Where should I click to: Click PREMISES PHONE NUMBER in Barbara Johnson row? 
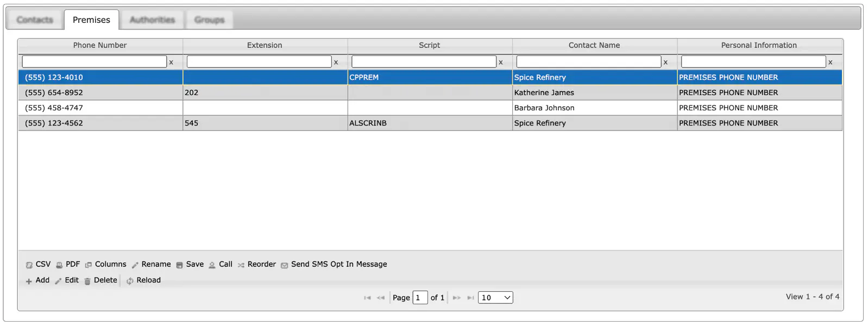pos(728,108)
